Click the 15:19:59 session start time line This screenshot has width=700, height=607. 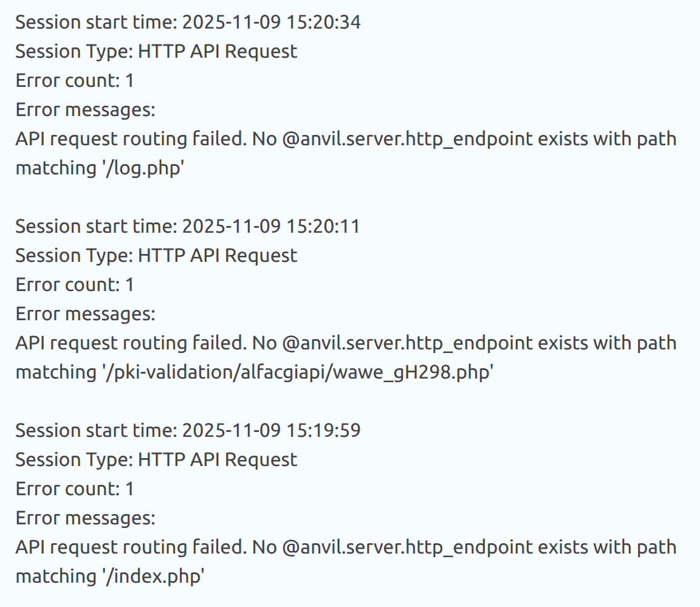pos(188,431)
